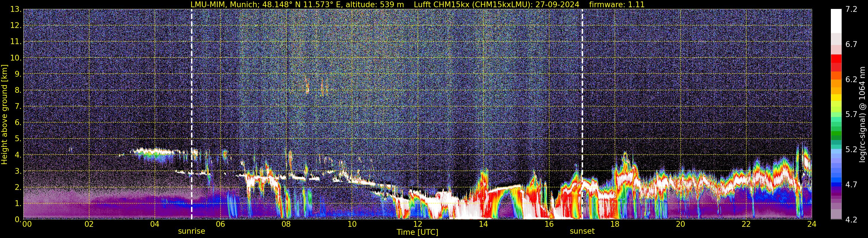Click the 08 tick label on the time axis

tap(286, 224)
